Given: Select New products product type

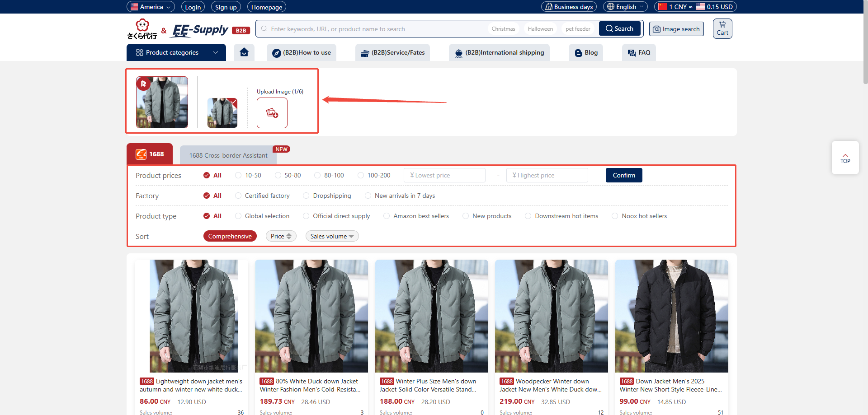Looking at the screenshot, I should click(x=487, y=216).
